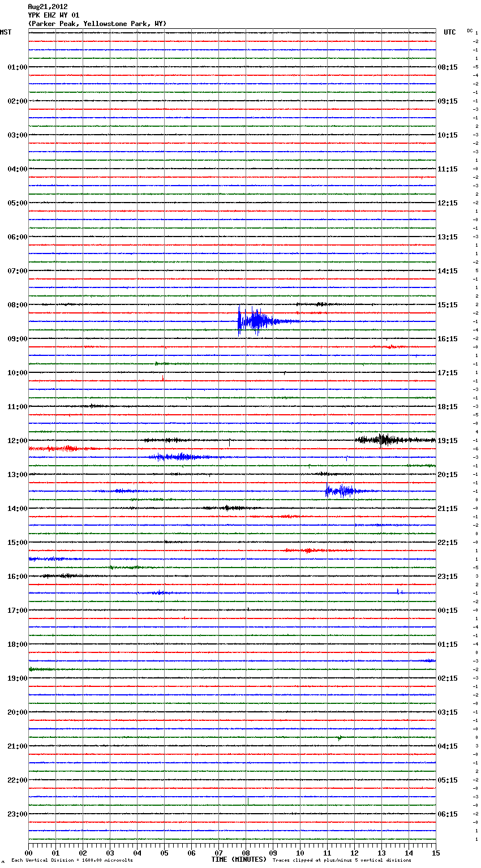Select the 12:00 MST time label
Image resolution: width=481 pixels, height=868 pixels.
pyautogui.click(x=17, y=441)
